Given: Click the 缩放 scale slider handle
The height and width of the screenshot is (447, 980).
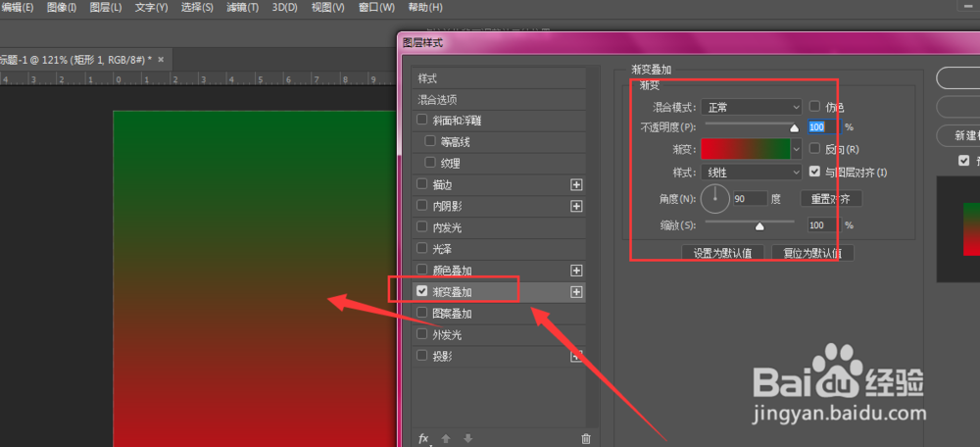Looking at the screenshot, I should [x=759, y=225].
